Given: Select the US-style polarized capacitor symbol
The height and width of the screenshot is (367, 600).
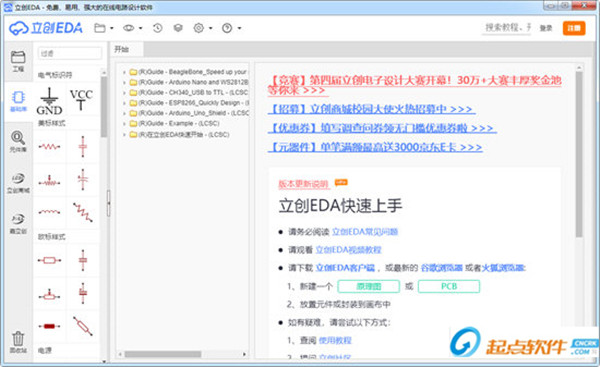Looking at the screenshot, I should click(83, 179).
